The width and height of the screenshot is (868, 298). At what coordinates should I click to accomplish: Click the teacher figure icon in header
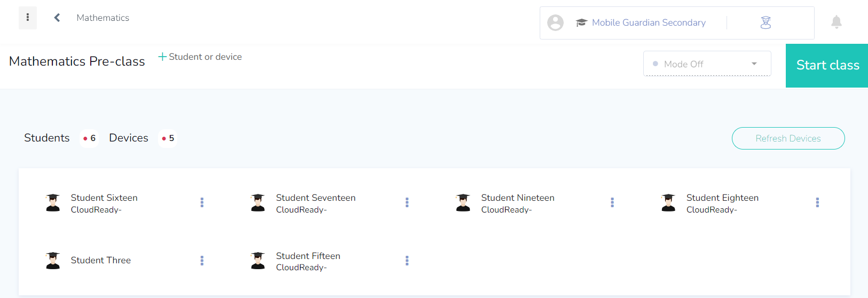pos(766,22)
